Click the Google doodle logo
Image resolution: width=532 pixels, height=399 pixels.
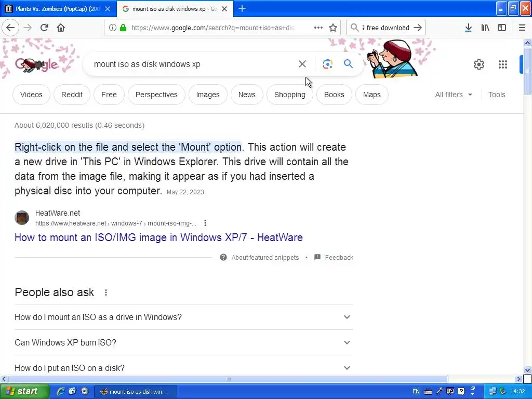pyautogui.click(x=37, y=64)
